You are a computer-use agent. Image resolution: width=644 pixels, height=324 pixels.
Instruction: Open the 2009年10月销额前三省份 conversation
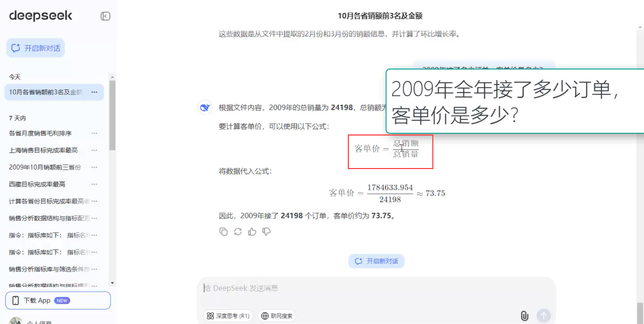click(45, 167)
